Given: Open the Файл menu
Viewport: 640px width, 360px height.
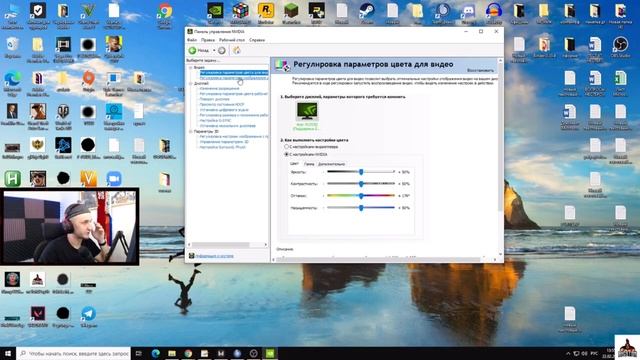Looking at the screenshot, I should (192, 40).
